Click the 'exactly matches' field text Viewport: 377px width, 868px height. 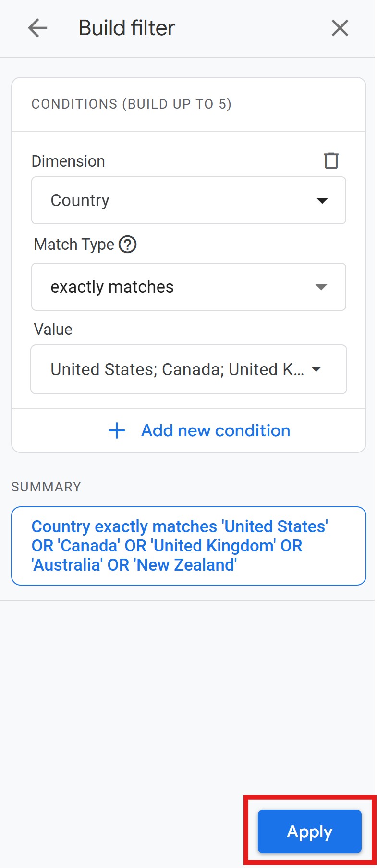pos(112,287)
